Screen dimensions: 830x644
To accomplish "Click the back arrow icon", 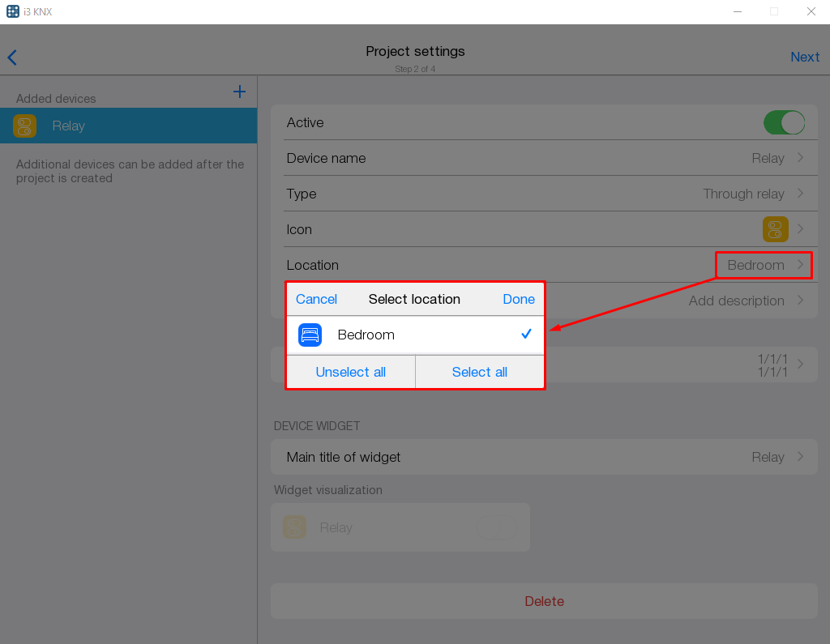I will click(12, 58).
